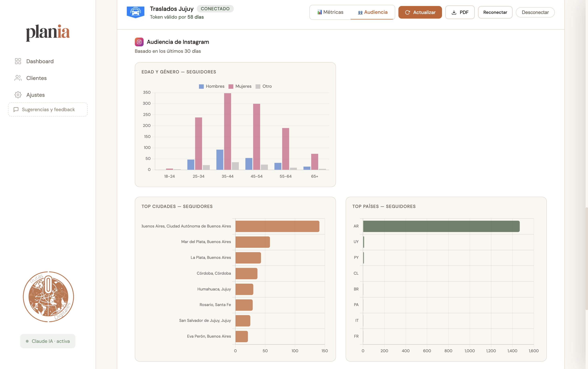
Task: Switch to the Métricas tab
Action: tap(330, 12)
